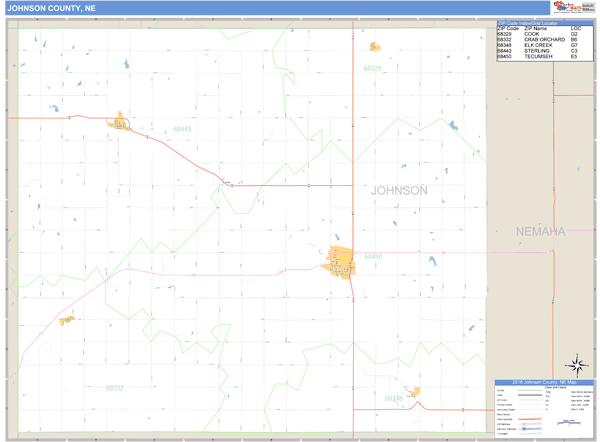Select TECUMSEH in the ZIP index table
This screenshot has width=600, height=442.
pyautogui.click(x=538, y=56)
